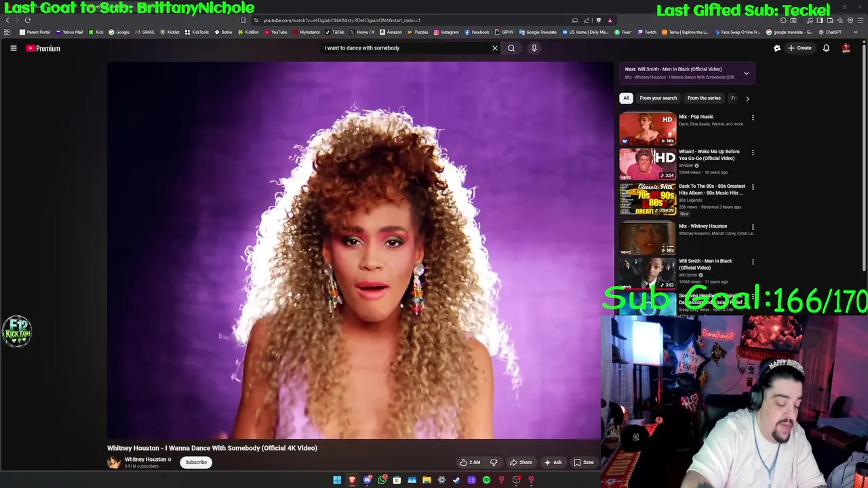Open options for Mix - Whitney Houston
Screen dimensions: 868x488
[753, 227]
